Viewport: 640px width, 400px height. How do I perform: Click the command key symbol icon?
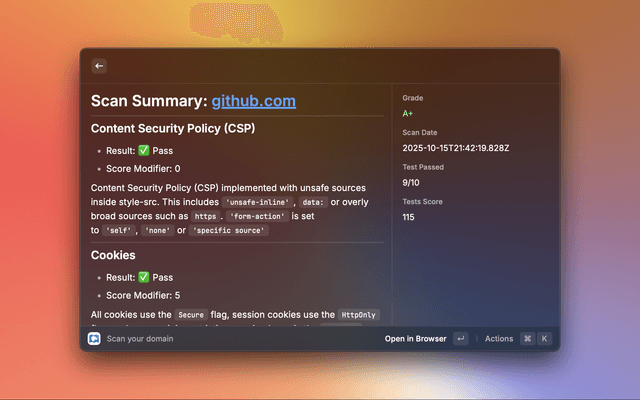(527, 339)
